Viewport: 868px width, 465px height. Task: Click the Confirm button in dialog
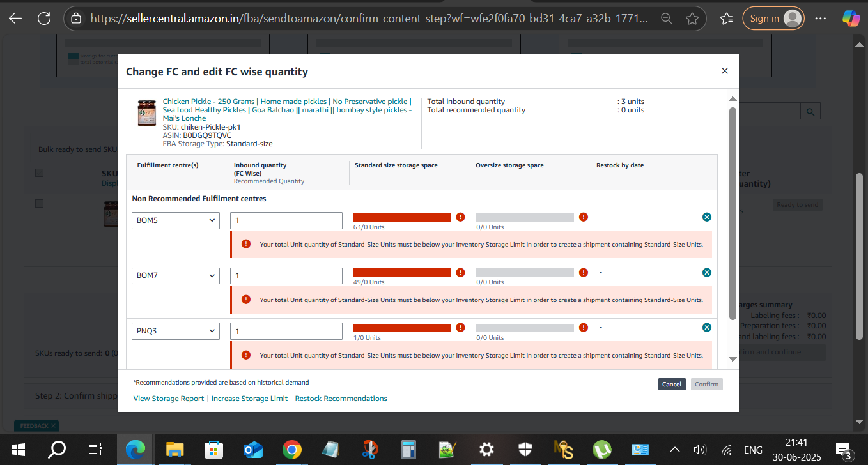tap(707, 384)
